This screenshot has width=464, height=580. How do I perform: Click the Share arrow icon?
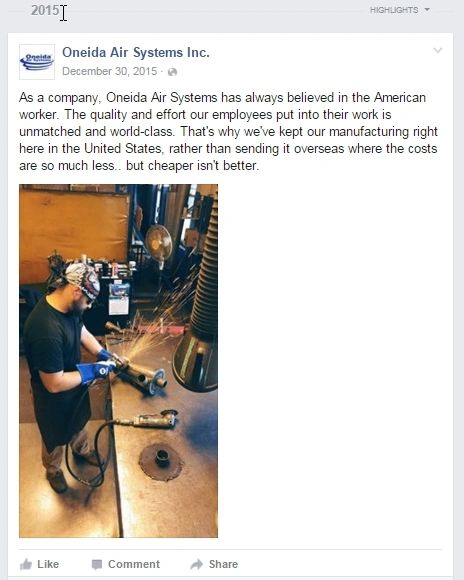tap(196, 564)
